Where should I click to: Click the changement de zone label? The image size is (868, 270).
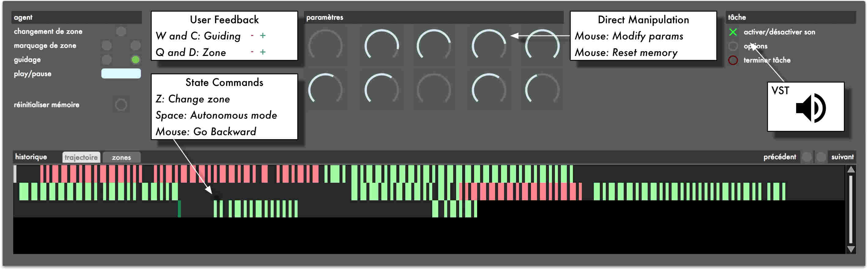point(48,31)
